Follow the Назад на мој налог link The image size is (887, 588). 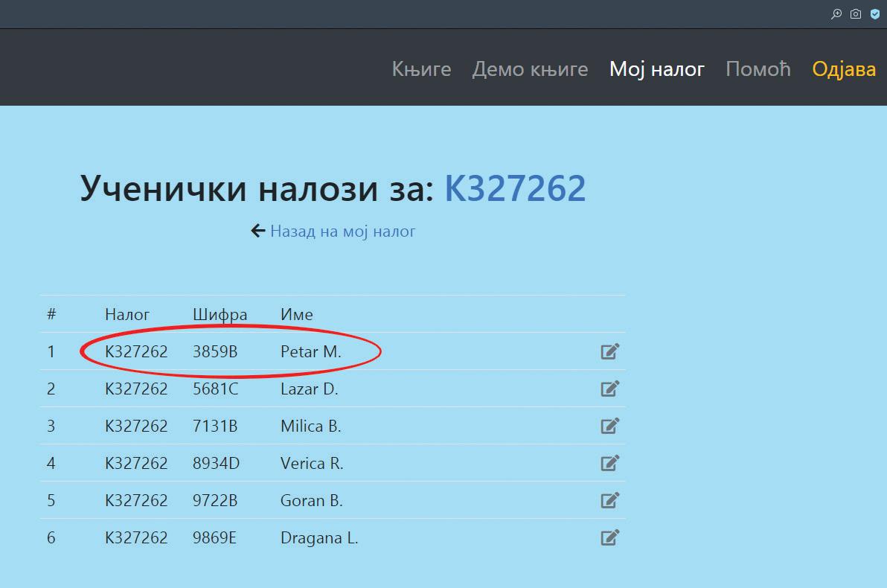(343, 231)
